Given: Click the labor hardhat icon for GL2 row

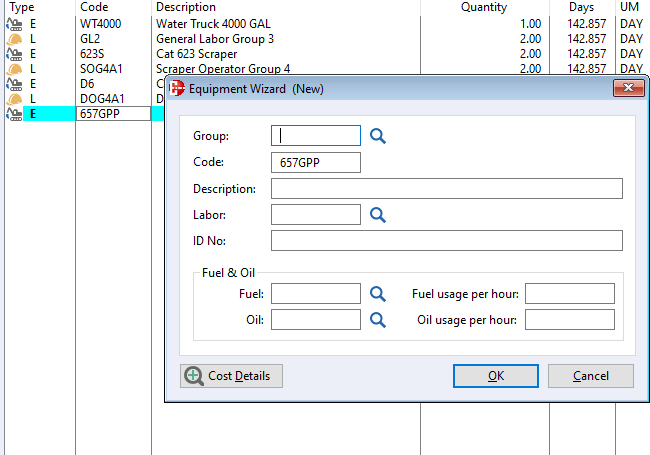Looking at the screenshot, I should 15,39.
